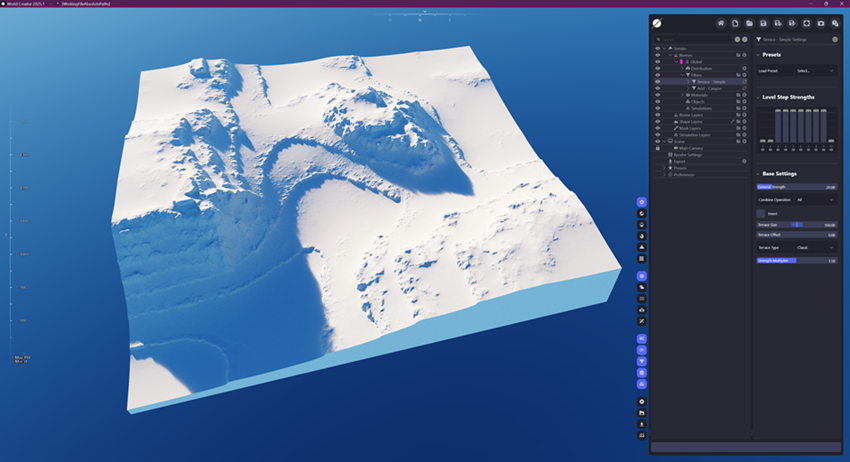The width and height of the screenshot is (850, 462).
Task: Open the Load Preset dropdown
Action: tap(816, 71)
